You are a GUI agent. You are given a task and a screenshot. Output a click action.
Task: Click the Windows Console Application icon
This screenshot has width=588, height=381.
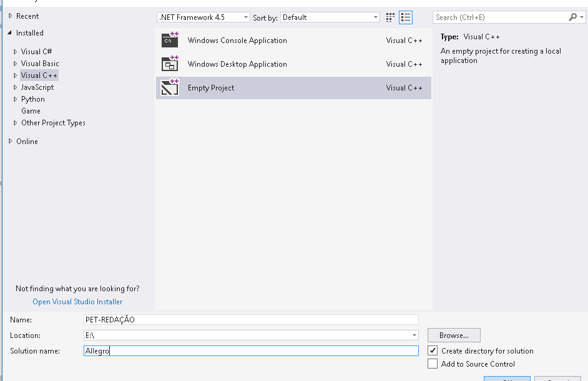pyautogui.click(x=170, y=41)
